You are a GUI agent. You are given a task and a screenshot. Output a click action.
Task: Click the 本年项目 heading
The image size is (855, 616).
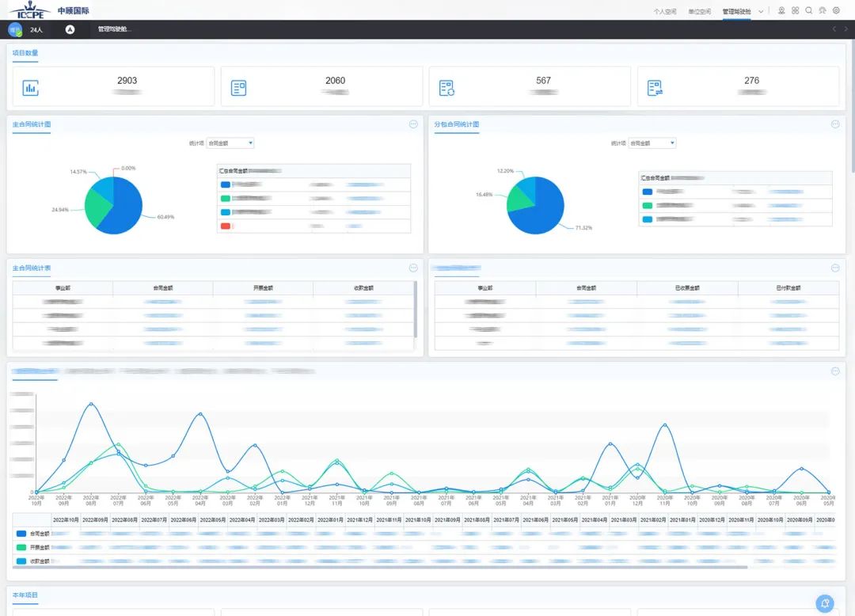(x=25, y=595)
